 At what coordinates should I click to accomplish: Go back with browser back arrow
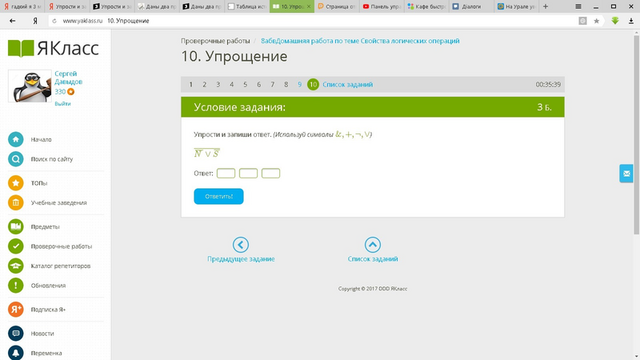[12, 21]
